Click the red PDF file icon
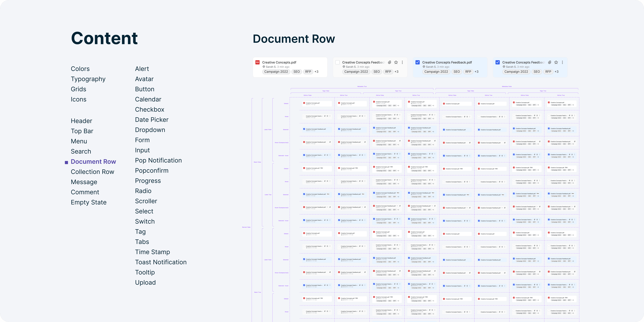The image size is (644, 322). click(x=257, y=62)
